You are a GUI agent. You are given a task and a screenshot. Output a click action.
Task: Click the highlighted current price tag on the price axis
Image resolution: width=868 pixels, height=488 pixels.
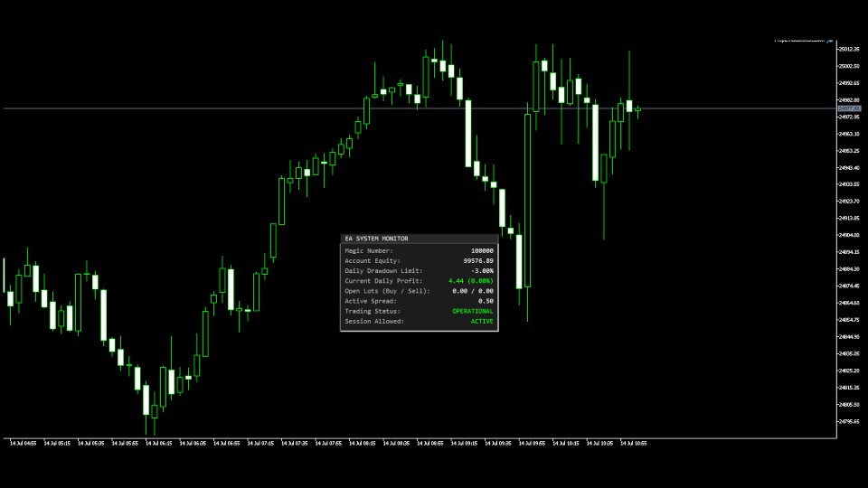[849, 108]
